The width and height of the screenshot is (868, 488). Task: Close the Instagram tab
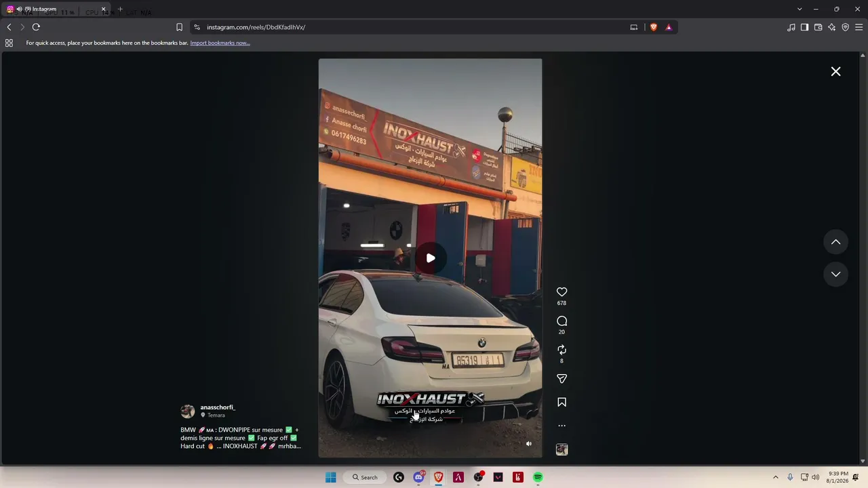[x=104, y=9]
